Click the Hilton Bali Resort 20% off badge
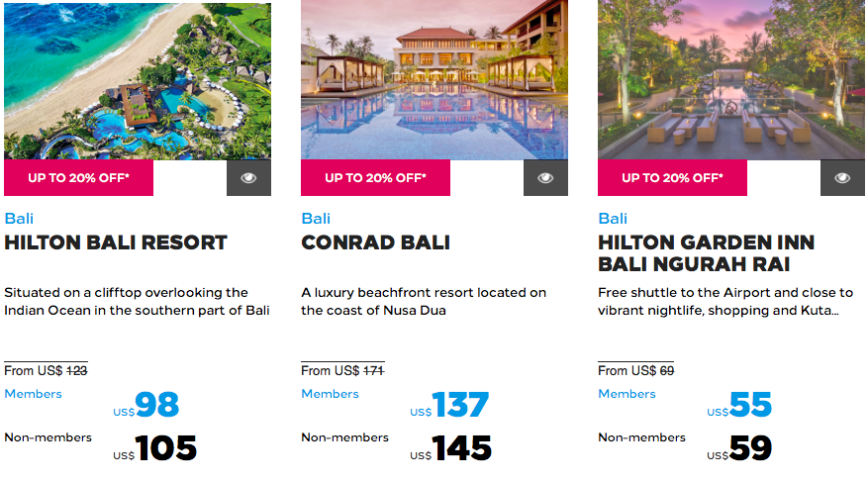The height and width of the screenshot is (481, 868). [x=79, y=178]
